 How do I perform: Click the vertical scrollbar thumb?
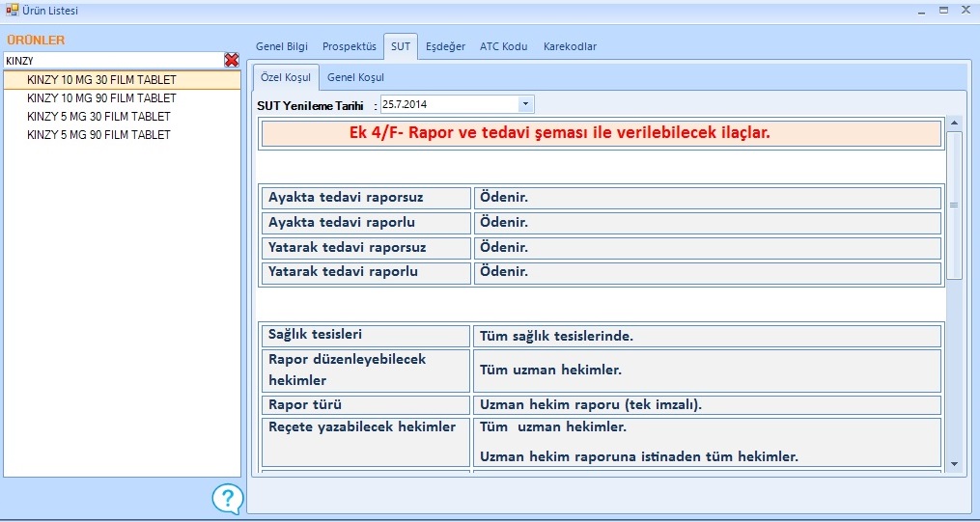[954, 205]
